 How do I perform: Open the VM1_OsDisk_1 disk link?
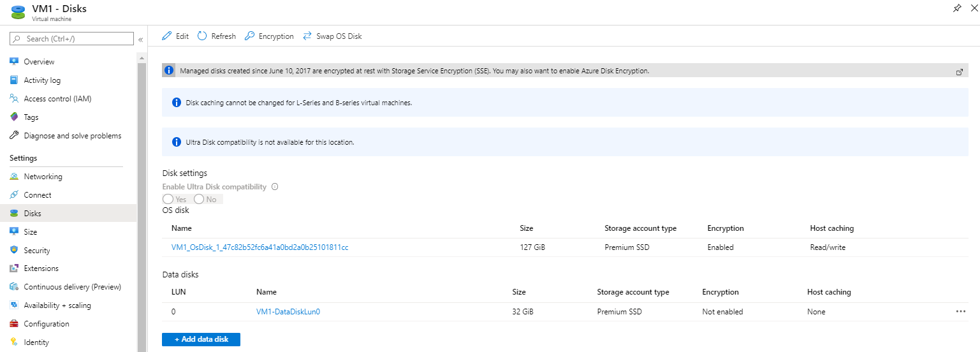pyautogui.click(x=260, y=247)
